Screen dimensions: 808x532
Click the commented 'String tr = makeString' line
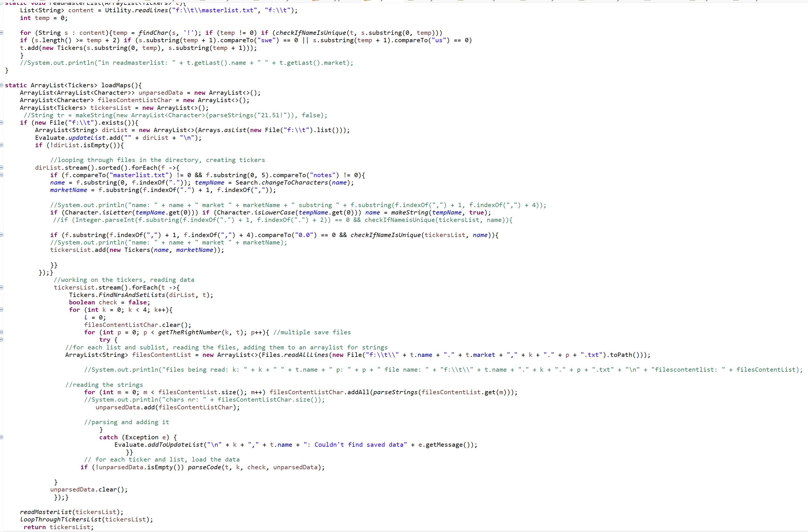[x=175, y=116]
